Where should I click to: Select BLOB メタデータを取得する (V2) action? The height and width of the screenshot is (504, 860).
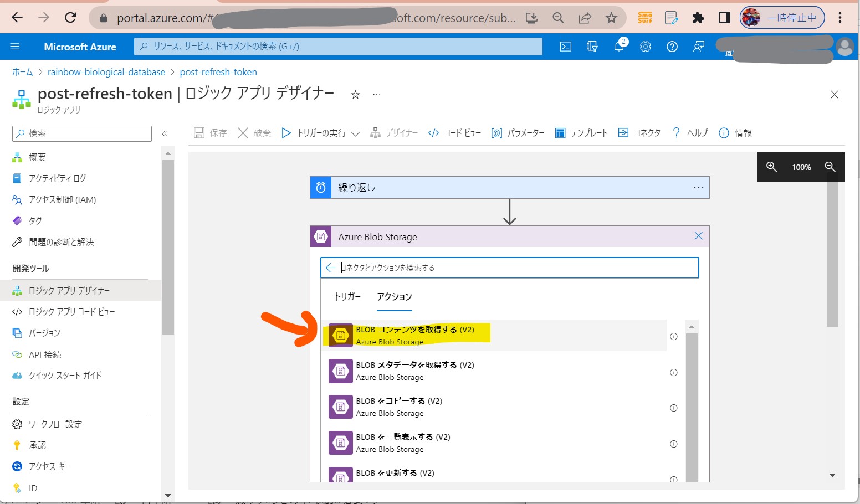click(494, 371)
